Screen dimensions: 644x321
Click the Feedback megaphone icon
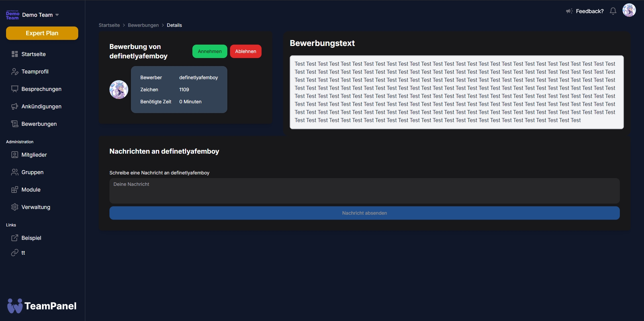click(x=569, y=11)
